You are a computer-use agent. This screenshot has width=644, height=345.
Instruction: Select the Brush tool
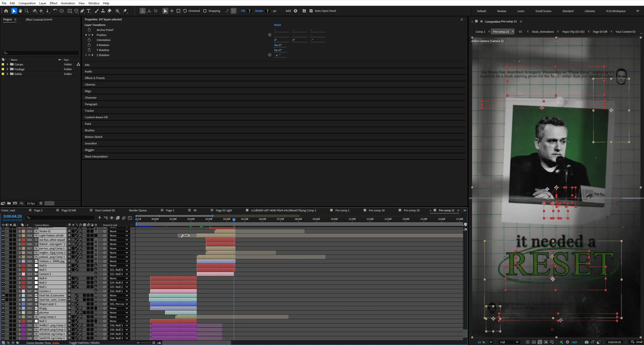pos(97,11)
